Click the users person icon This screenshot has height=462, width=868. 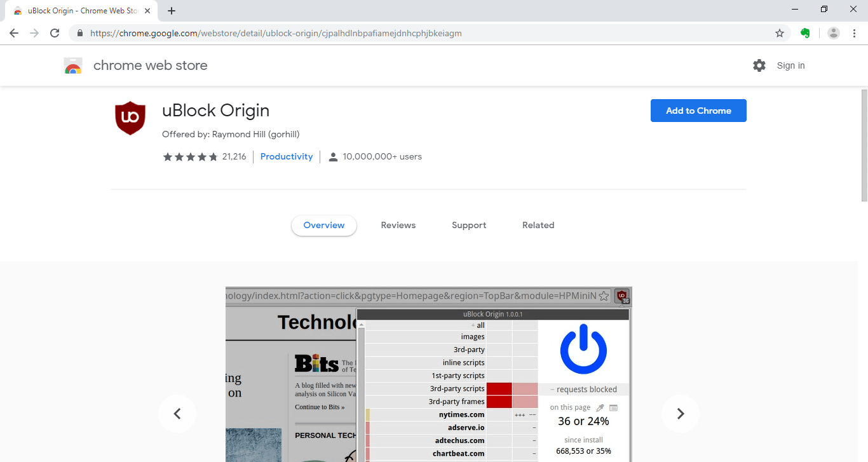click(x=333, y=157)
